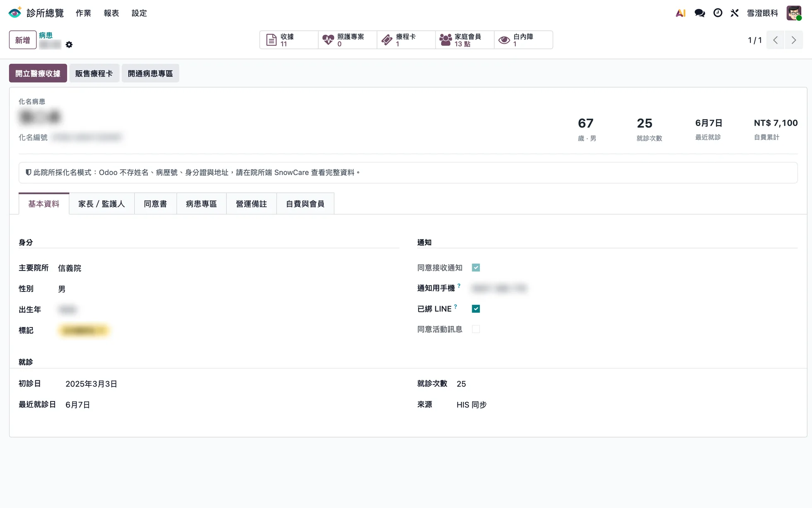Click 開通病患專區 button
Image resolution: width=812 pixels, height=508 pixels.
click(x=150, y=73)
